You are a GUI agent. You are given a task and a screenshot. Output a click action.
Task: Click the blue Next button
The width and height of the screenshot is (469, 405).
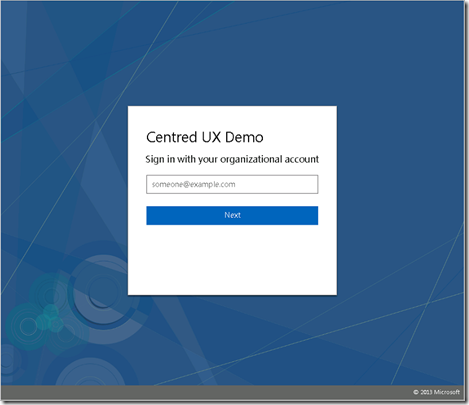click(232, 215)
